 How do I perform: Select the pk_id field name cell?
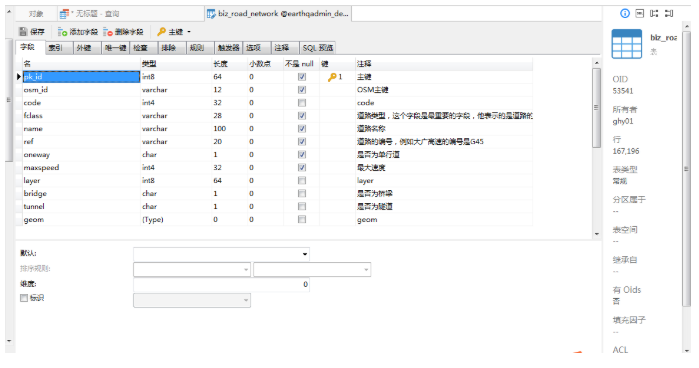click(x=81, y=77)
